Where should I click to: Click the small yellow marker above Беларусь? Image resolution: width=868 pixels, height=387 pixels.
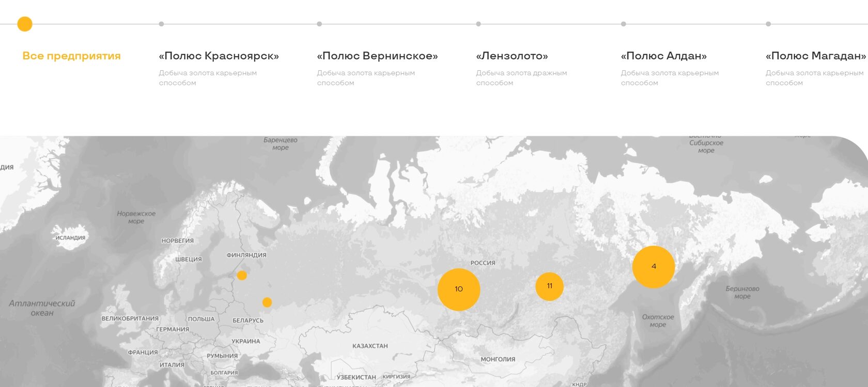pyautogui.click(x=267, y=302)
